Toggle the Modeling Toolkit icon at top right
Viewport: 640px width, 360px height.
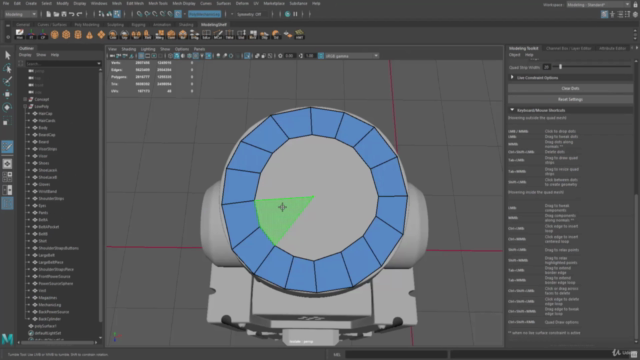click(x=604, y=14)
